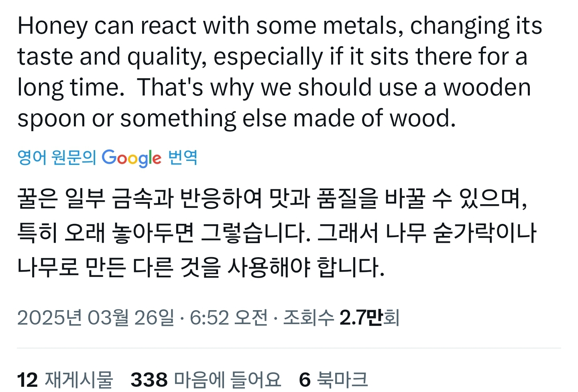Image resolution: width=578 pixels, height=392 pixels.
Task: Open the 영어 원문의 translation source link
Action: coord(57,157)
